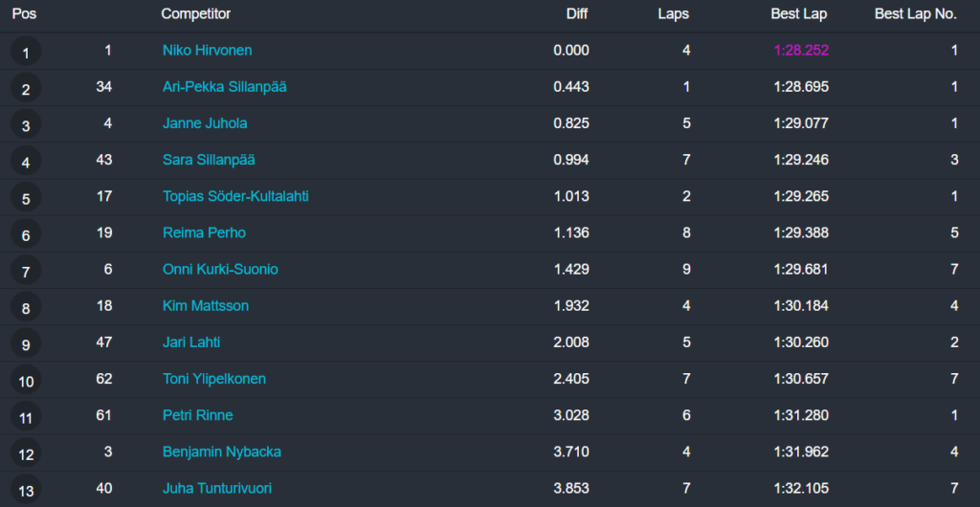The width and height of the screenshot is (980, 507).
Task: Sort by Pos column header
Action: click(24, 14)
